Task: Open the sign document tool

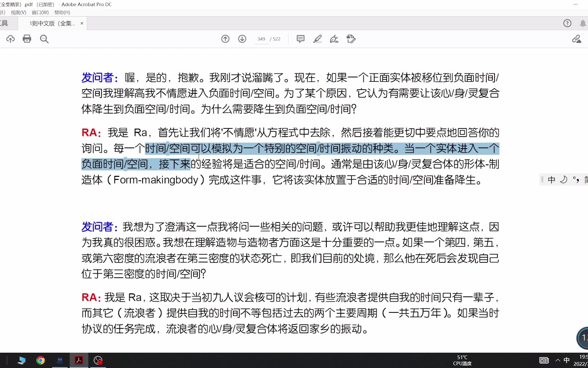Action: pyautogui.click(x=334, y=39)
